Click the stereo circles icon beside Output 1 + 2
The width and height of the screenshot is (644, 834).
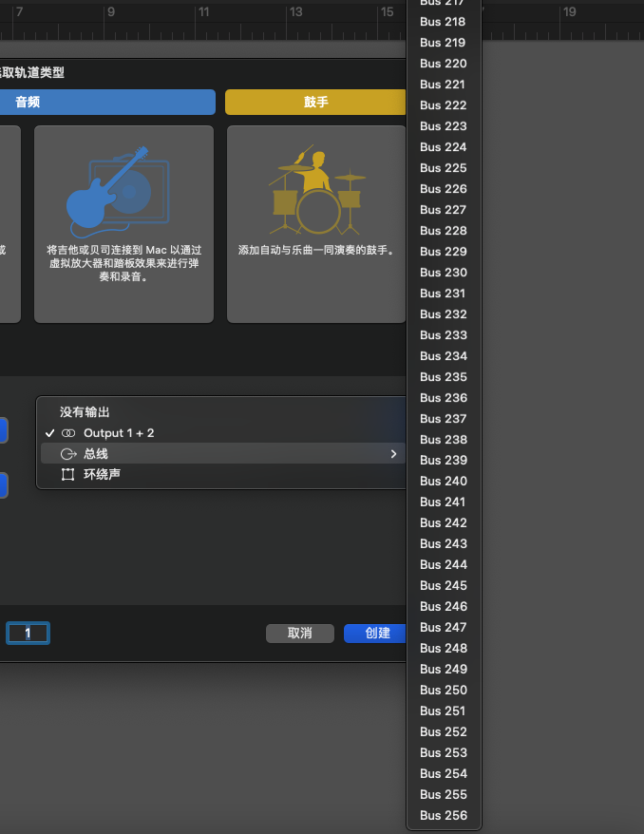coord(67,433)
